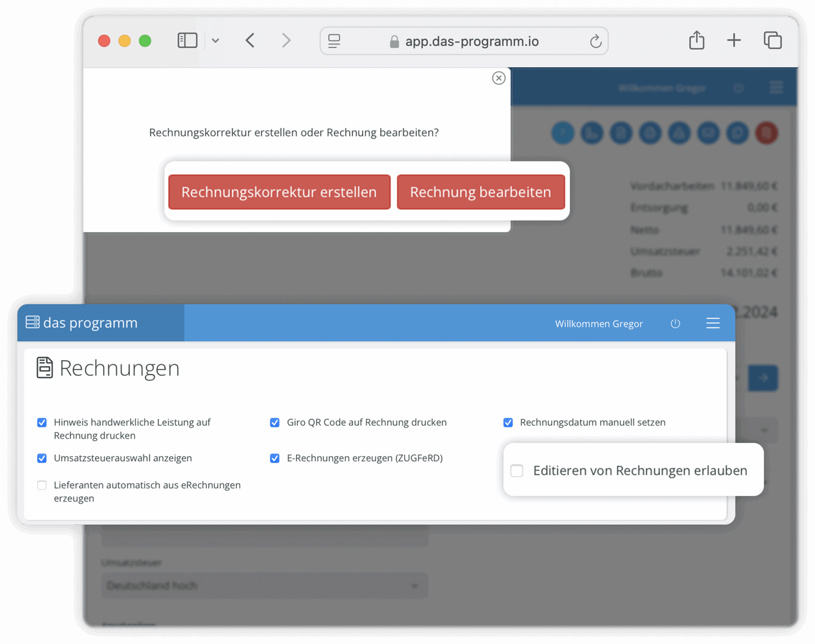This screenshot has height=644, width=815.
Task: Click the Rechnungskorrektur erstellen button
Action: click(x=279, y=192)
